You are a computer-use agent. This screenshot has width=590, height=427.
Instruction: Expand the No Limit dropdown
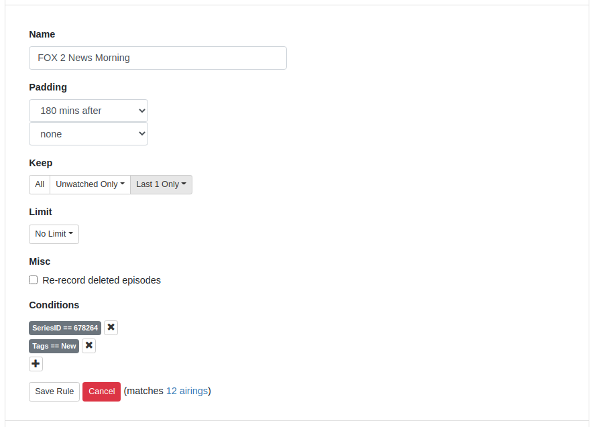54,234
